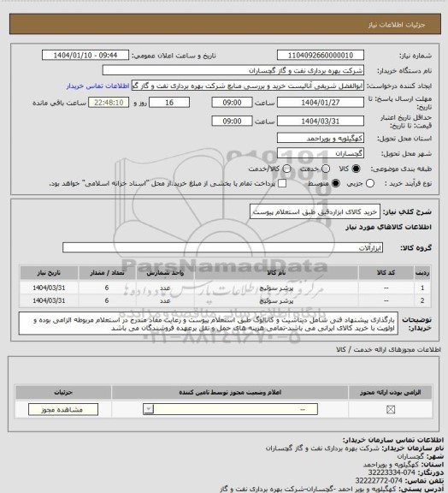The width and height of the screenshot is (448, 493).
Task: Click the الزامی بودن ارائه مجوز header
Action: click(x=391, y=392)
